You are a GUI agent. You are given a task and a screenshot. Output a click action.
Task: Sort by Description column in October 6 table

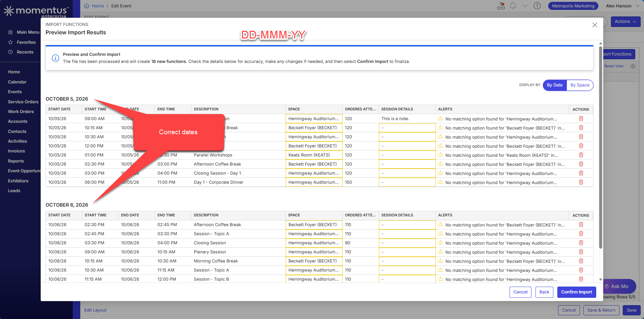coord(206,215)
